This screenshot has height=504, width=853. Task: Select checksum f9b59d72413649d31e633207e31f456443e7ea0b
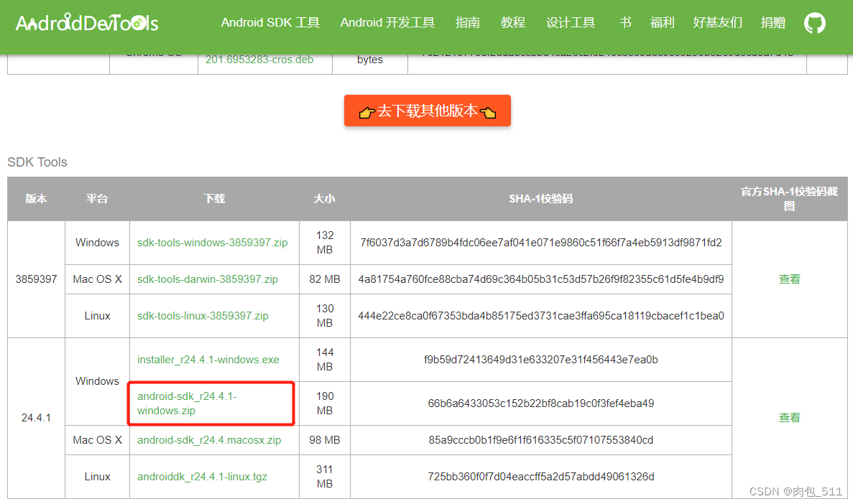point(540,360)
